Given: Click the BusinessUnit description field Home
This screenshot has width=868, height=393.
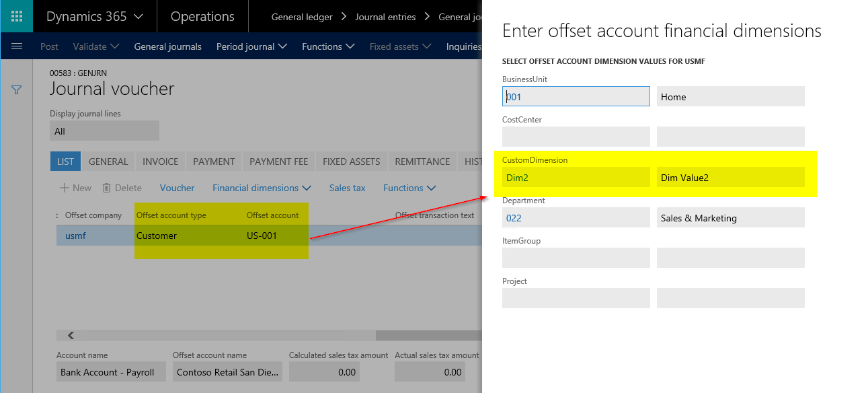Looking at the screenshot, I should [x=731, y=96].
